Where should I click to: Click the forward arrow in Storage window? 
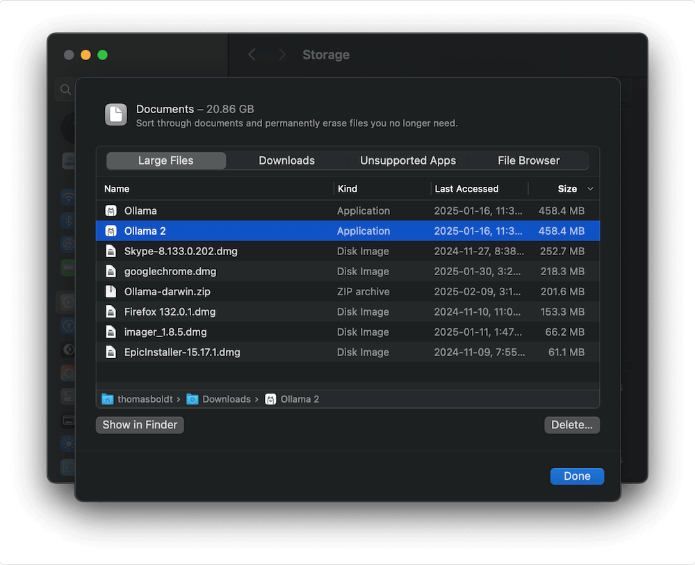[x=282, y=55]
